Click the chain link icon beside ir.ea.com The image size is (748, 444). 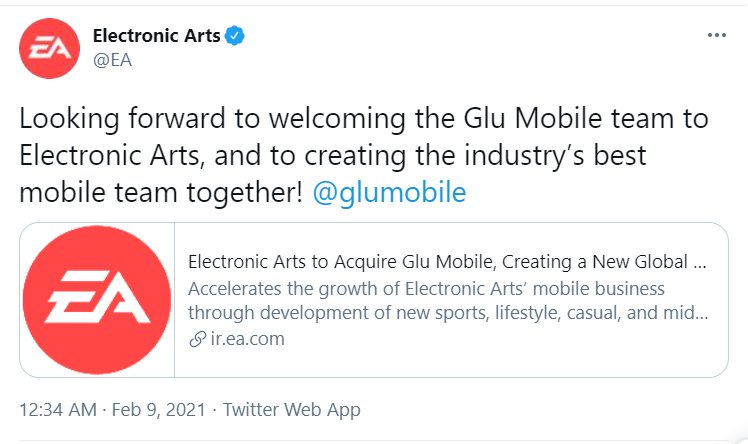tap(196, 339)
